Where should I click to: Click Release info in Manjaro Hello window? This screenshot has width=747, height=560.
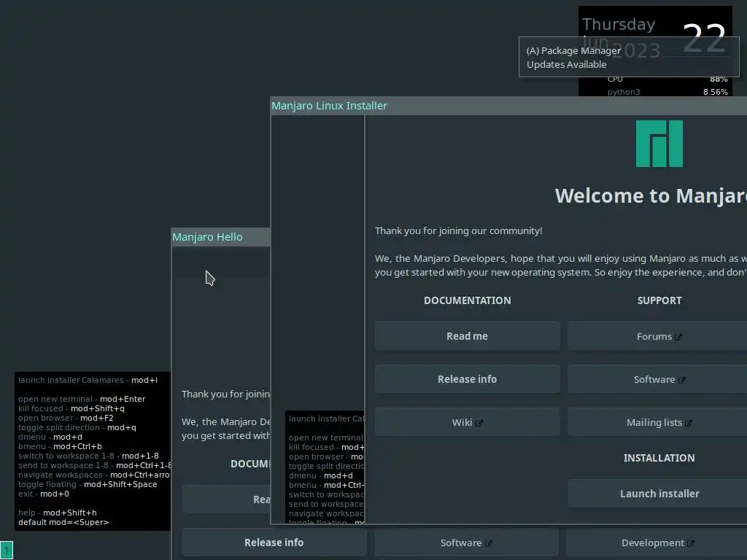point(274,542)
